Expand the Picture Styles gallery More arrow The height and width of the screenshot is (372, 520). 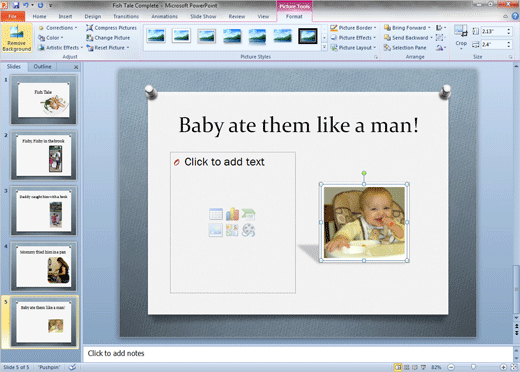point(324,47)
